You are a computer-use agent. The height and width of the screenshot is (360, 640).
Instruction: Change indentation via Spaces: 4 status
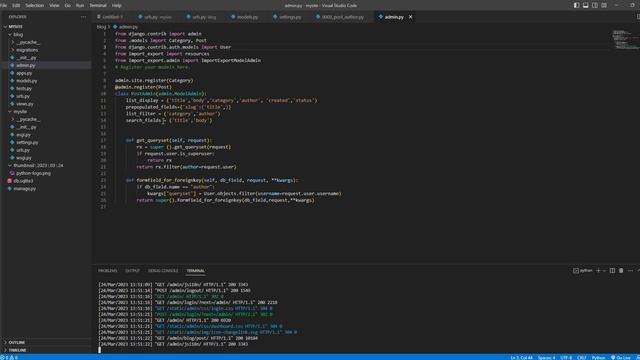(x=547, y=357)
